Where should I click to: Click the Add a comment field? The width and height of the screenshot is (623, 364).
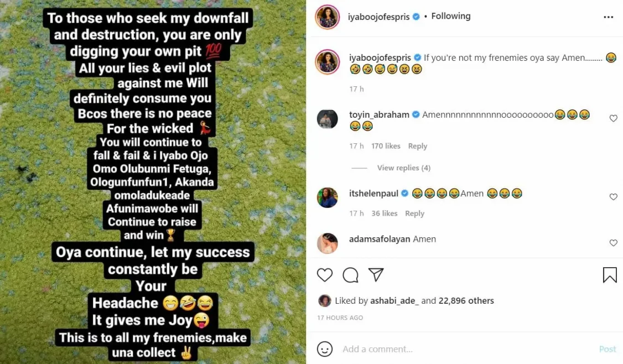click(465, 349)
